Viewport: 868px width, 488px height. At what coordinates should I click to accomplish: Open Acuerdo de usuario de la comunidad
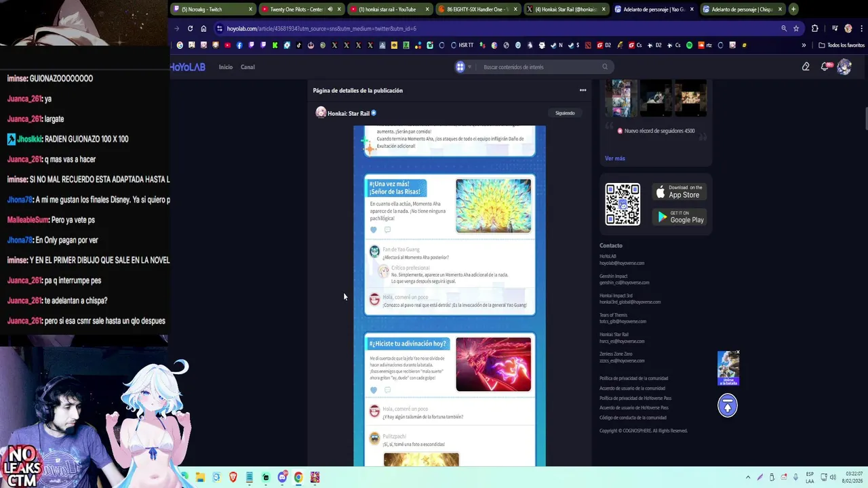tap(632, 388)
